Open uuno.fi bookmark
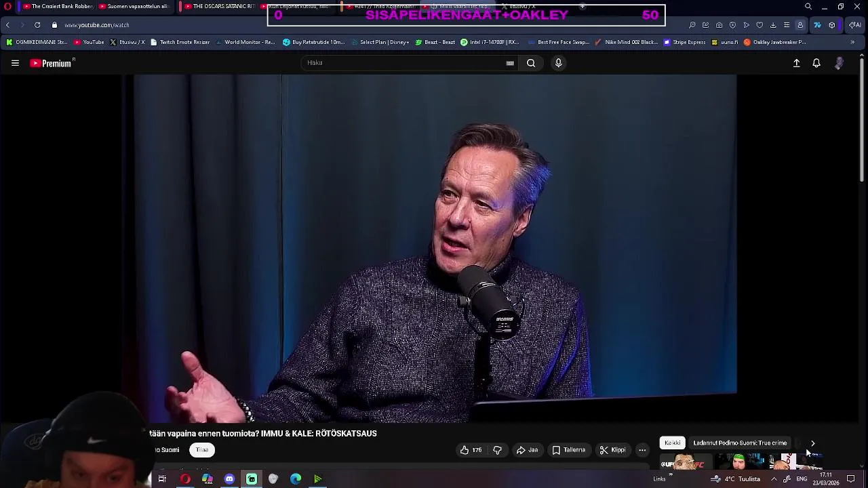 coord(724,42)
